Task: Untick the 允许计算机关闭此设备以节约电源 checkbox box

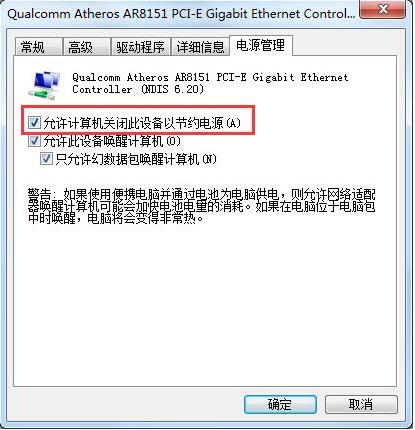Action: (34, 123)
